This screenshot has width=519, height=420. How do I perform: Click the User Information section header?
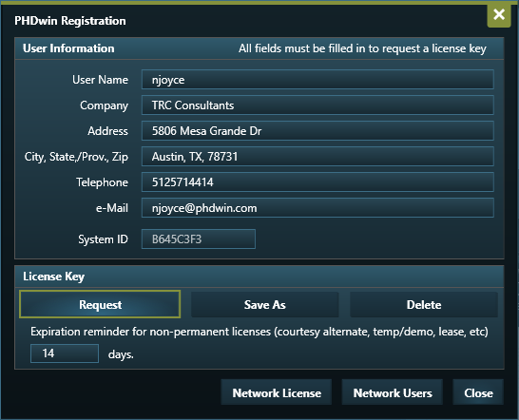[68, 48]
